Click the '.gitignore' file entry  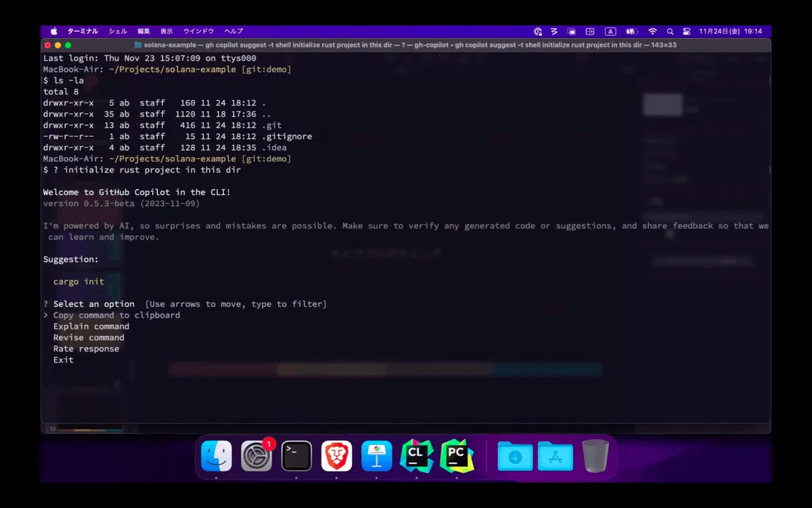coord(287,136)
